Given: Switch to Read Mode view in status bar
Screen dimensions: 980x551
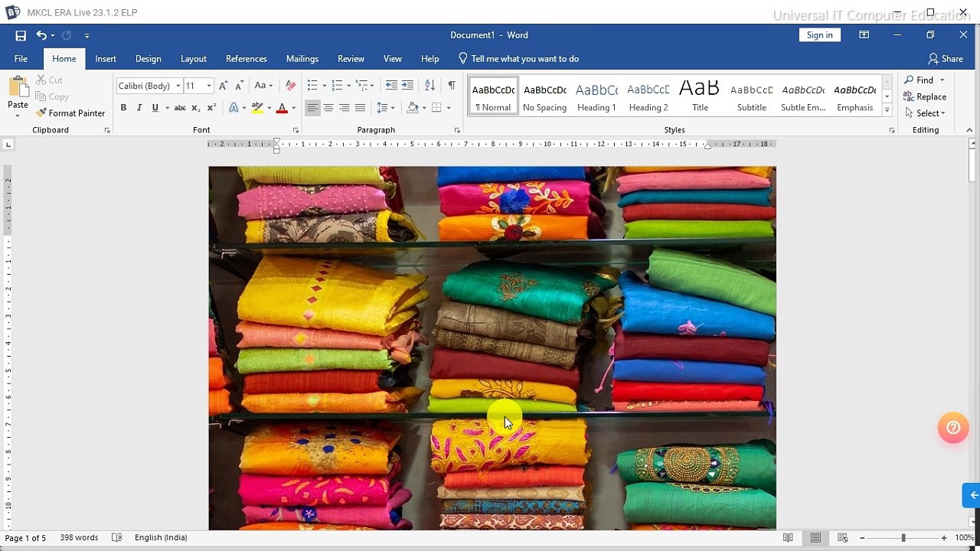Looking at the screenshot, I should (x=788, y=538).
